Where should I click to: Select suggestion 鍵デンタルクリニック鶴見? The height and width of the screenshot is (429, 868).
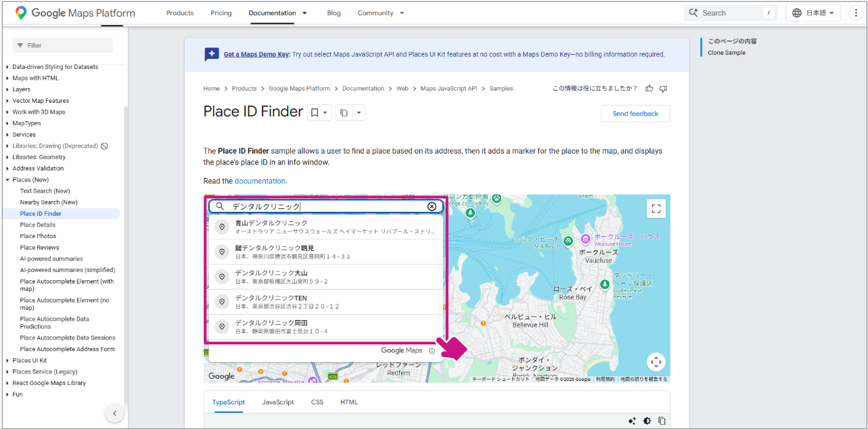point(325,252)
